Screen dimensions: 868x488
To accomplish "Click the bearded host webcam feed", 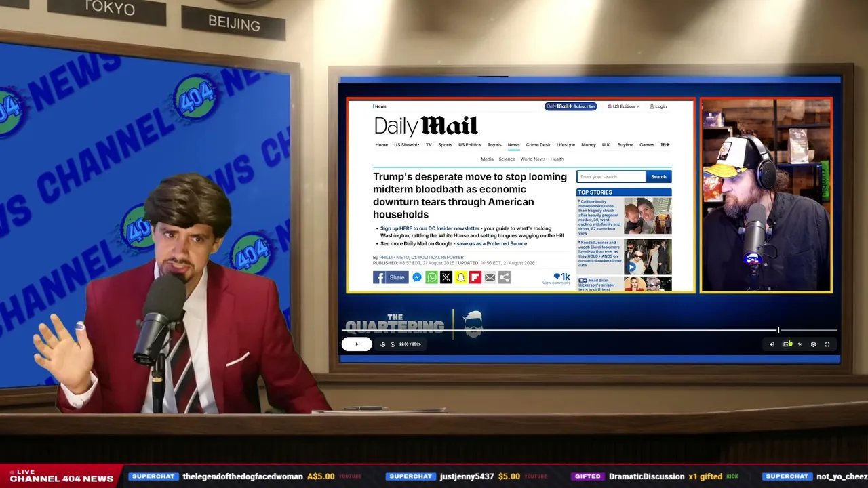I will [766, 195].
